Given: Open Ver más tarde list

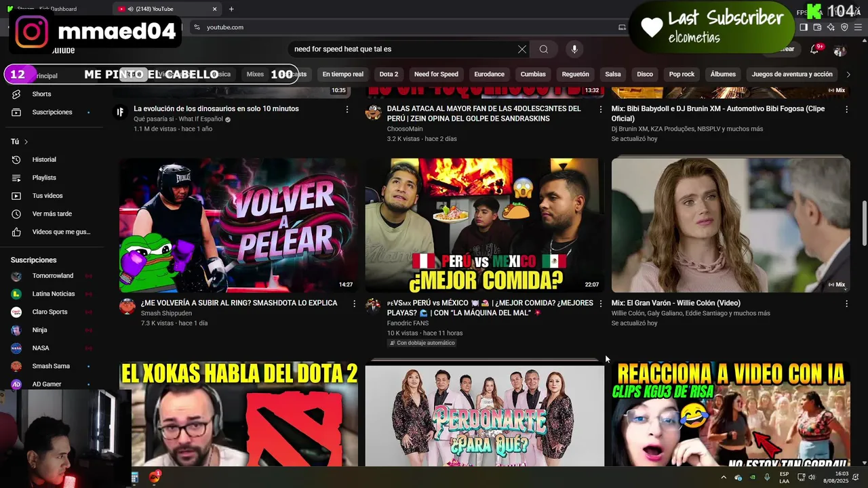Looking at the screenshot, I should coord(52,214).
